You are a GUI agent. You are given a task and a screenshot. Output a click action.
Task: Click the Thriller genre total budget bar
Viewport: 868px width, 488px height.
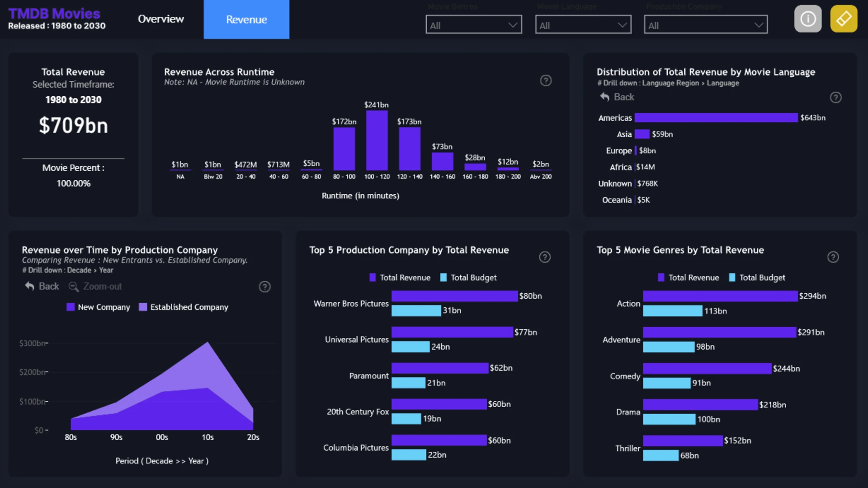(x=661, y=455)
